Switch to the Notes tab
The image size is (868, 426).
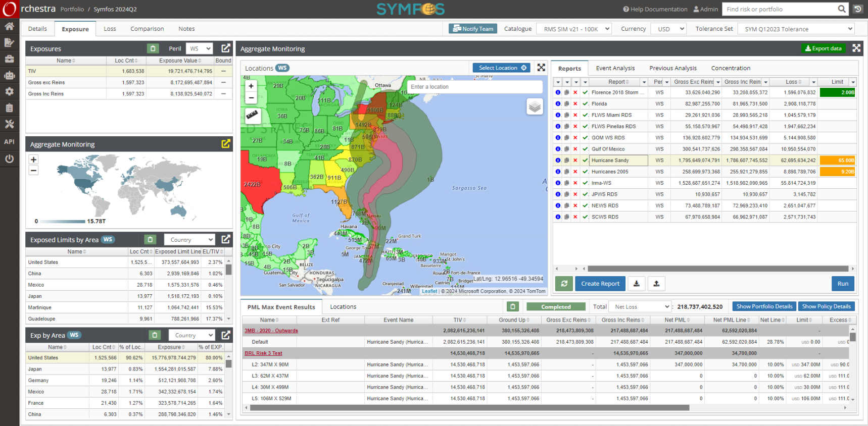coord(186,29)
